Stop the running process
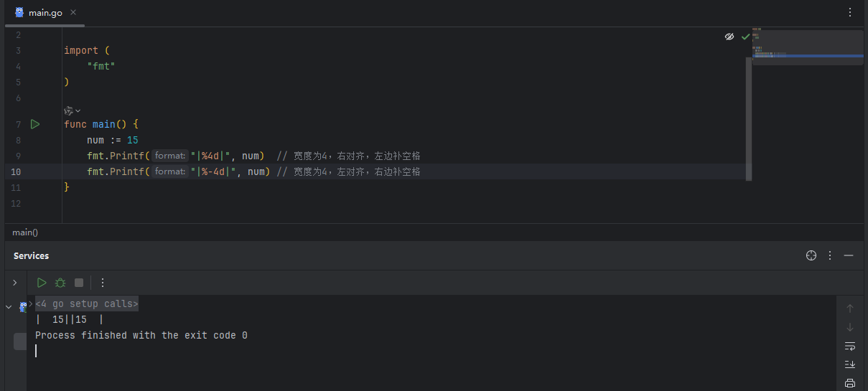The image size is (868, 391). [x=79, y=283]
